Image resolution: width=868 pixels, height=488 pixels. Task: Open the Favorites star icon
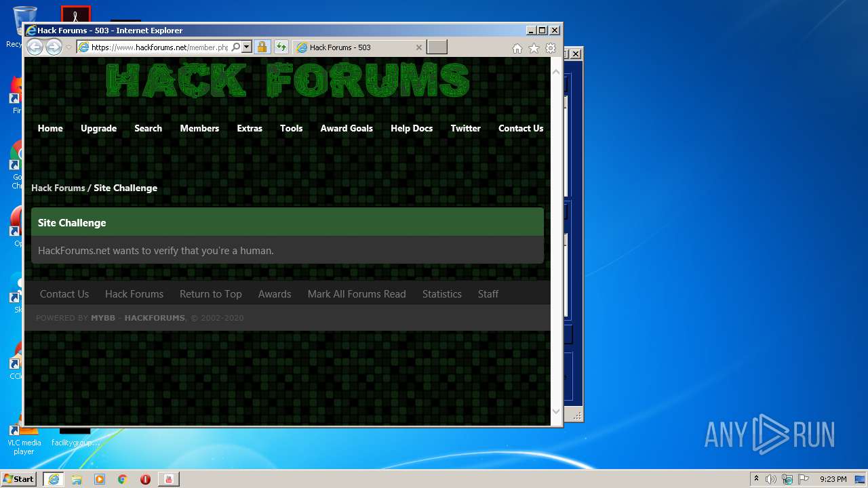534,48
